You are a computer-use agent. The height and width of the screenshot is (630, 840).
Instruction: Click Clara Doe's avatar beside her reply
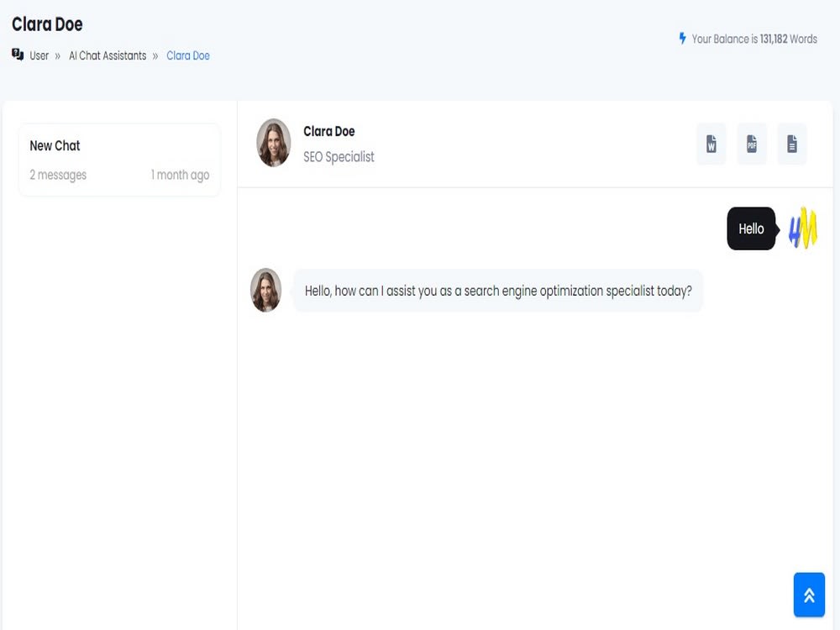click(265, 290)
